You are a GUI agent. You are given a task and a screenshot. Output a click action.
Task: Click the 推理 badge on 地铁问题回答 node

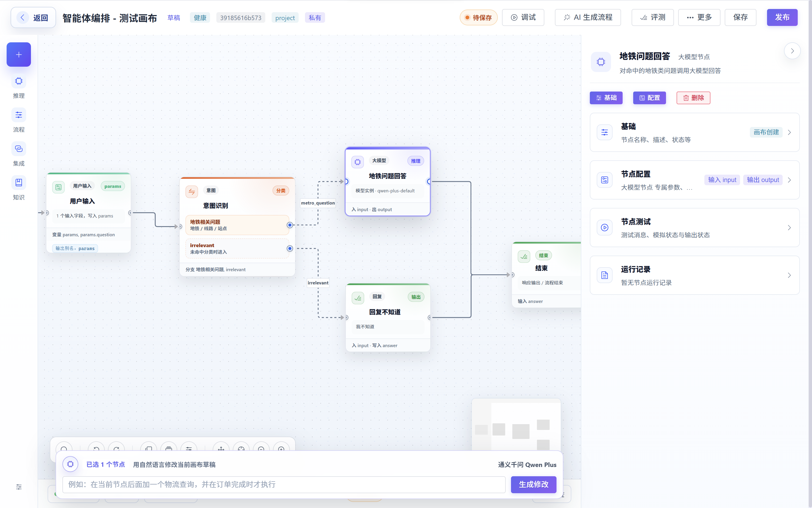tap(416, 161)
